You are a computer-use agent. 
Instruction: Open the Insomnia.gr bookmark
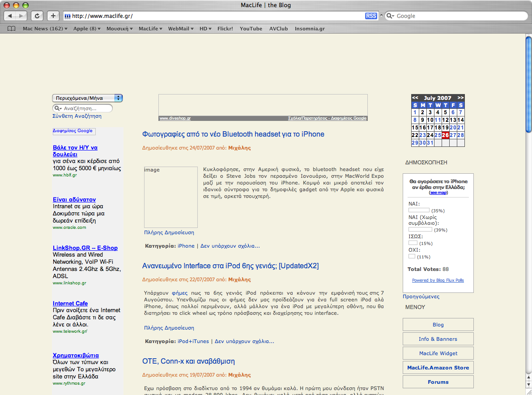(x=310, y=29)
